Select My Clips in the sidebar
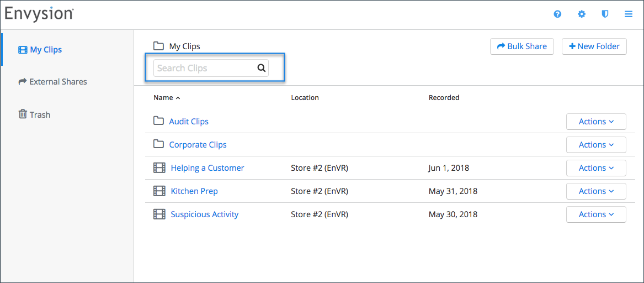The image size is (644, 283). pyautogui.click(x=40, y=50)
